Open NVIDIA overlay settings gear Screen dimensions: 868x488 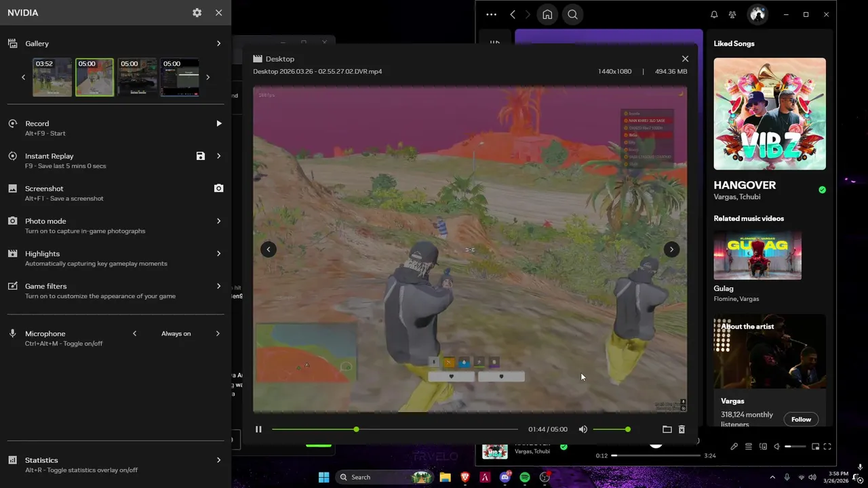(197, 13)
